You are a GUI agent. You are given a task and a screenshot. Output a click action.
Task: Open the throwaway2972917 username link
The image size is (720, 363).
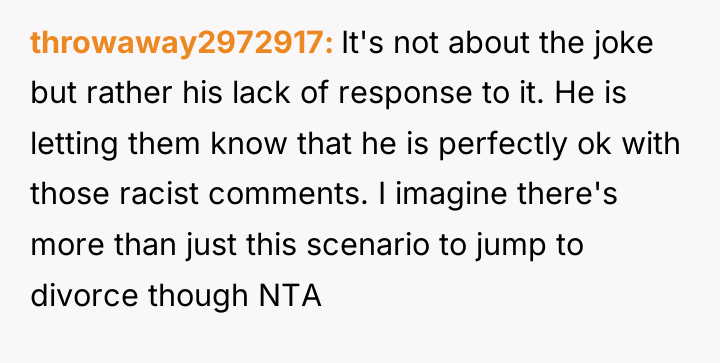182,44
